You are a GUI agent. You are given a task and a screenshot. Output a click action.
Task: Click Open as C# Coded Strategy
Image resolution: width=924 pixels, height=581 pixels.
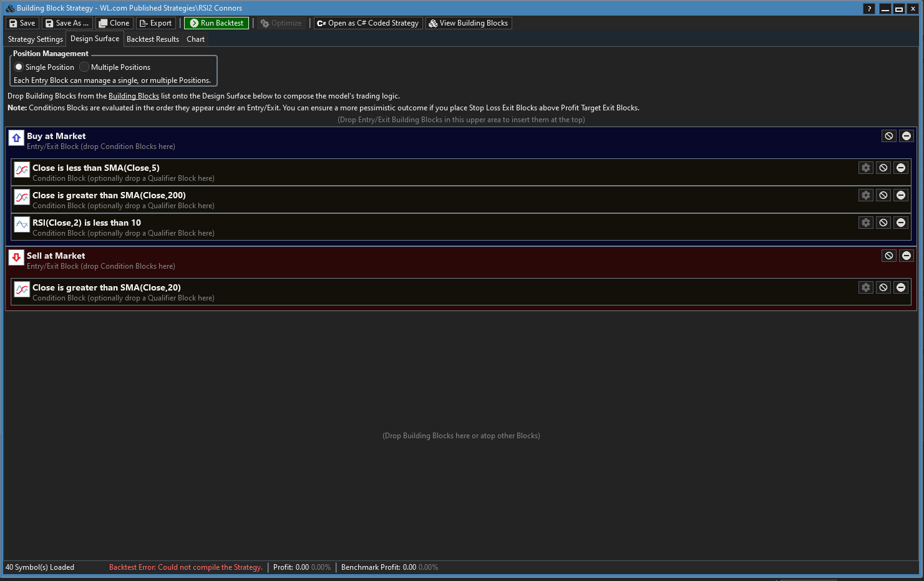pos(368,23)
